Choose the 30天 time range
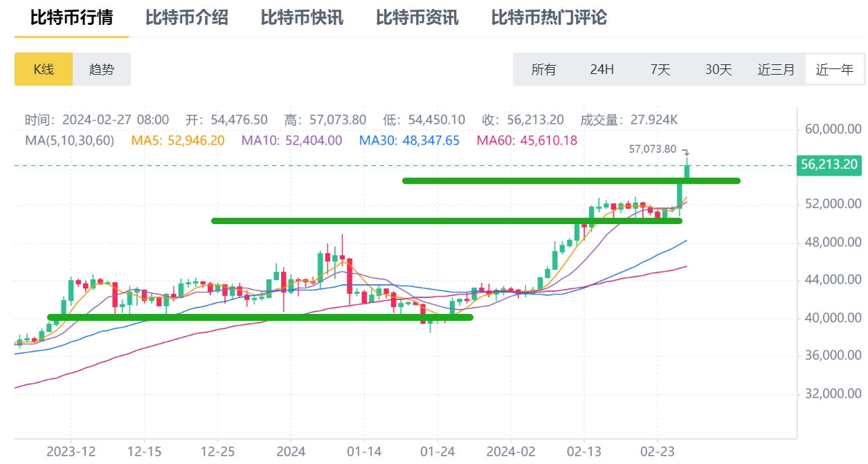This screenshot has height=464, width=868. [718, 69]
